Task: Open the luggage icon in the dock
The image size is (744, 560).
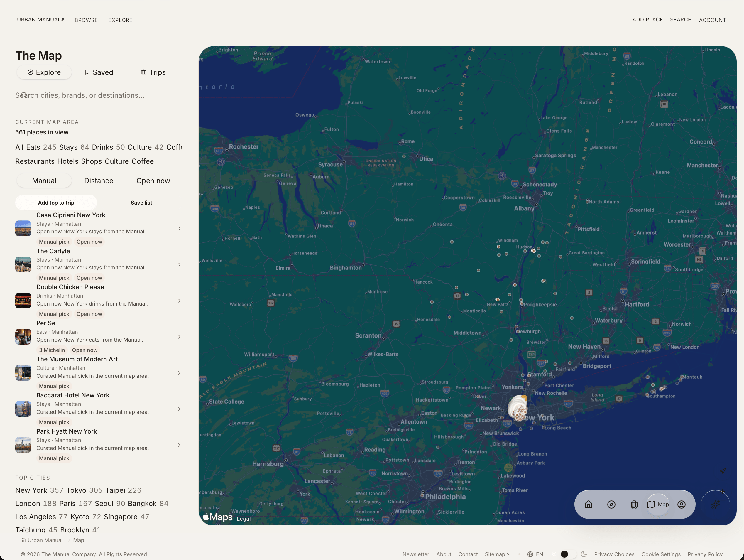Action: pos(634,505)
